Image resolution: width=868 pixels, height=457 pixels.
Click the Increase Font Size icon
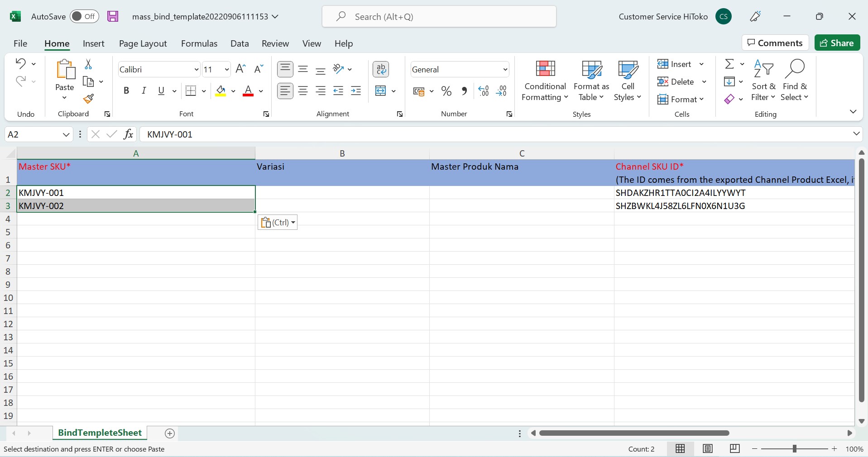[241, 69]
